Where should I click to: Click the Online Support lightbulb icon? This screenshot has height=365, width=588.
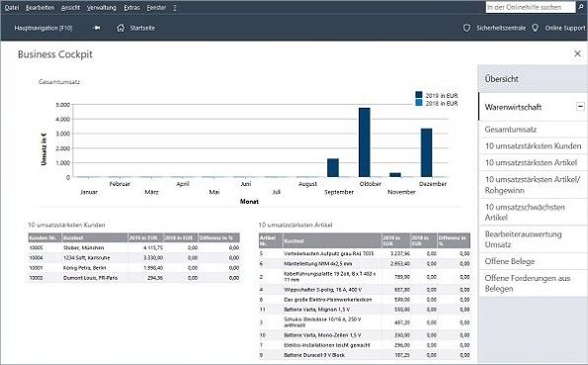[535, 28]
